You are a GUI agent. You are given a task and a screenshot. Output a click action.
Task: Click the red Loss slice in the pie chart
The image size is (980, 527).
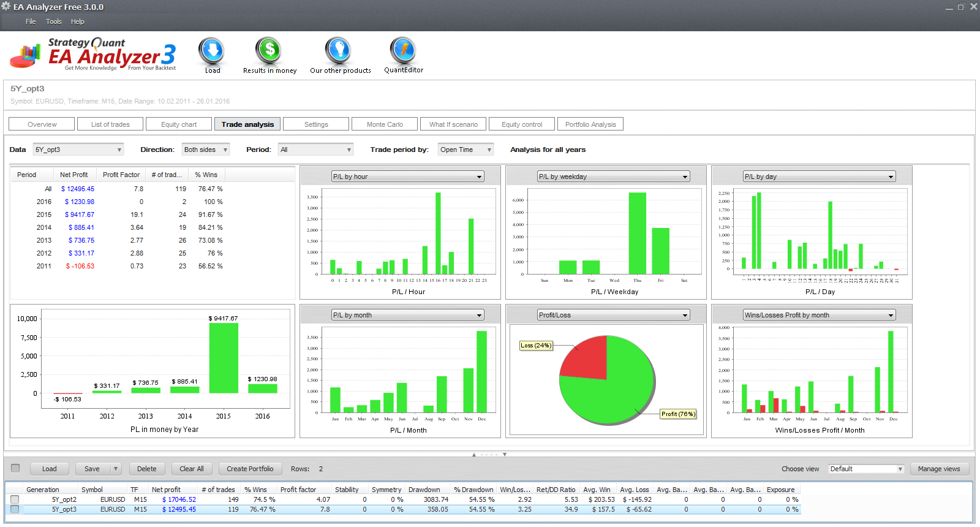tap(585, 357)
